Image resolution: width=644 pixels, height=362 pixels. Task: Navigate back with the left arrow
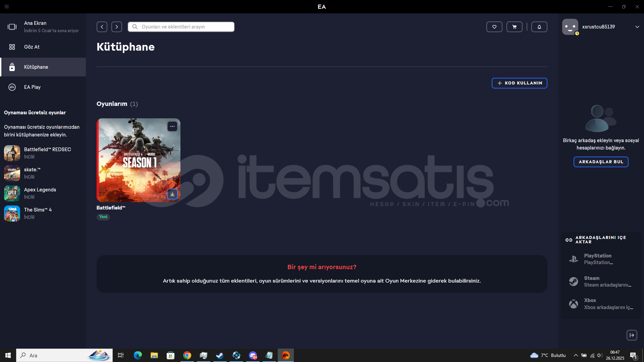(102, 27)
